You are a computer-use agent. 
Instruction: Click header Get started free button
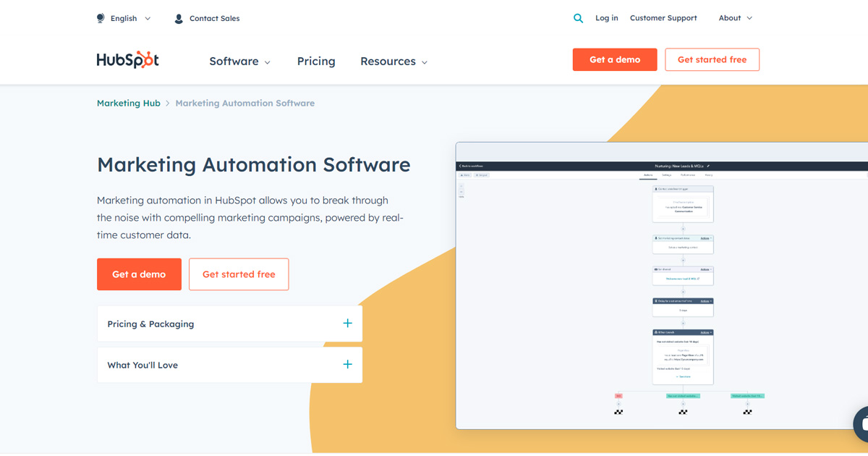(x=712, y=60)
